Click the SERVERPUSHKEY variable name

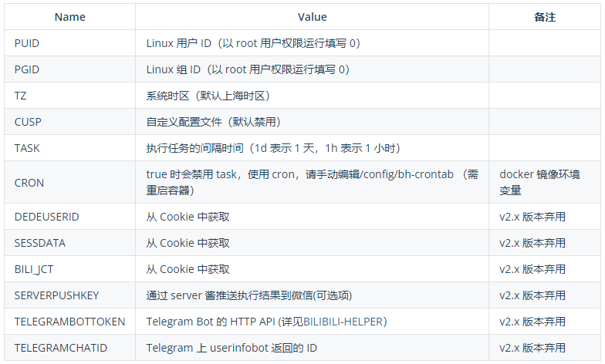pyautogui.click(x=56, y=295)
